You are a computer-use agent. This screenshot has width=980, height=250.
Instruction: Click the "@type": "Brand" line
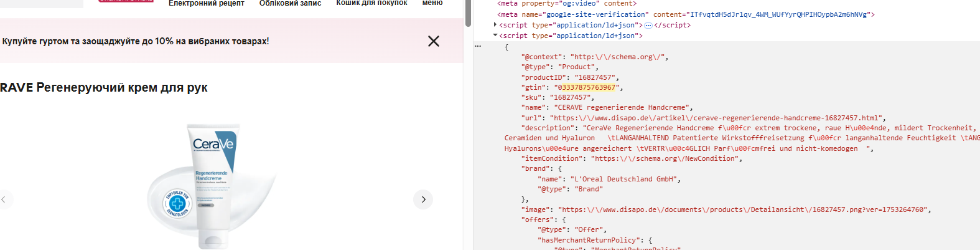[x=571, y=189]
